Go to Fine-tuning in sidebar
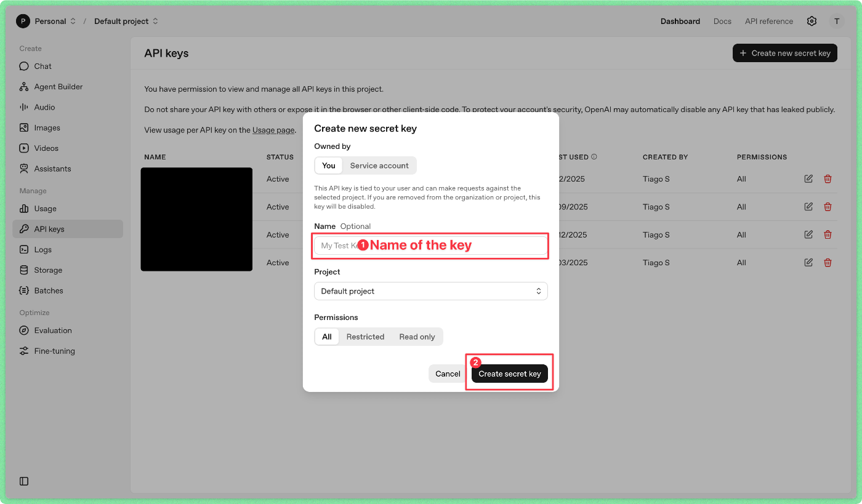Viewport: 862px width, 504px height. click(54, 351)
